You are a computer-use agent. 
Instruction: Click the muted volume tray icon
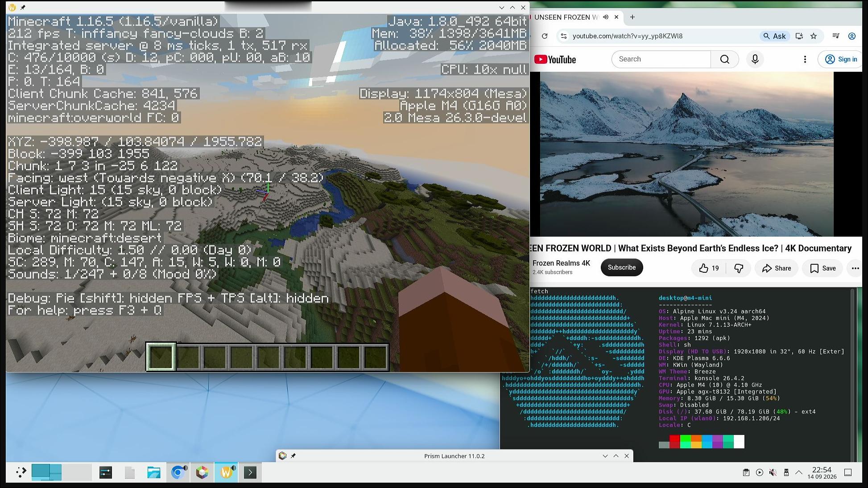[x=773, y=472]
